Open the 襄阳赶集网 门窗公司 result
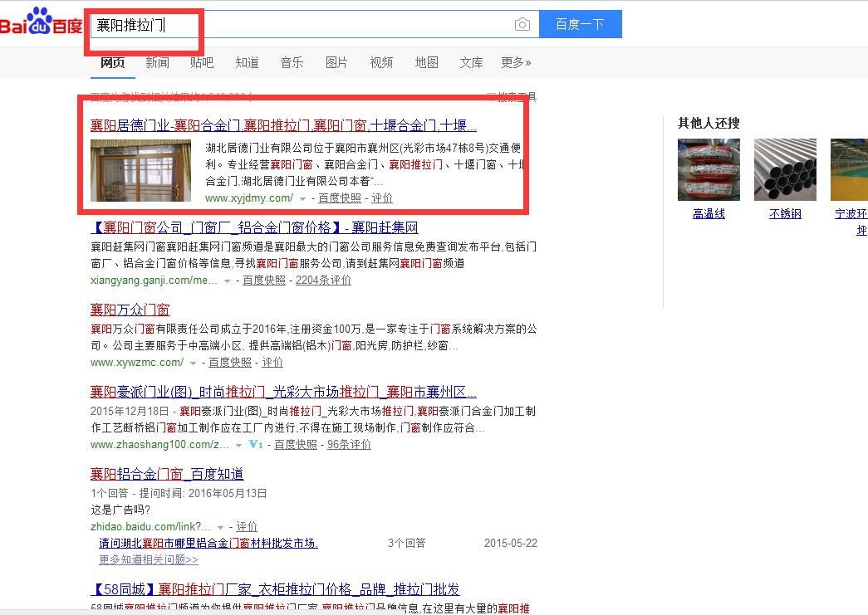Image resolution: width=868 pixels, height=615 pixels. pos(254,227)
